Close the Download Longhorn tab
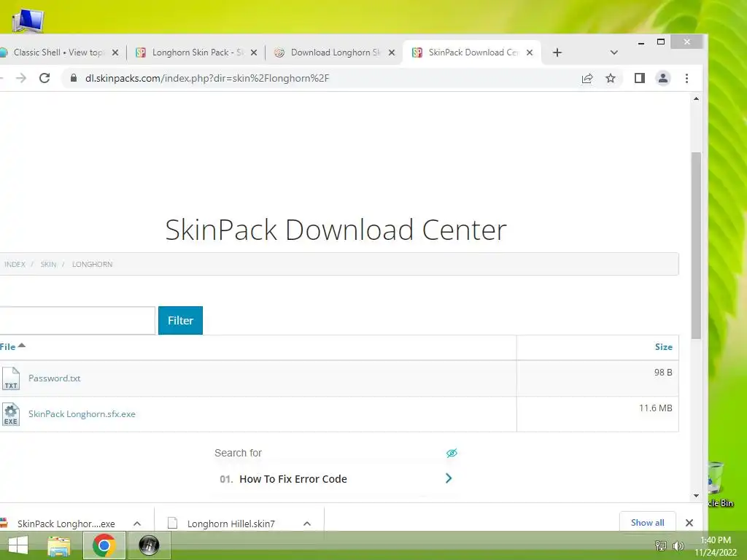Screen dimensions: 747x560 [391, 52]
